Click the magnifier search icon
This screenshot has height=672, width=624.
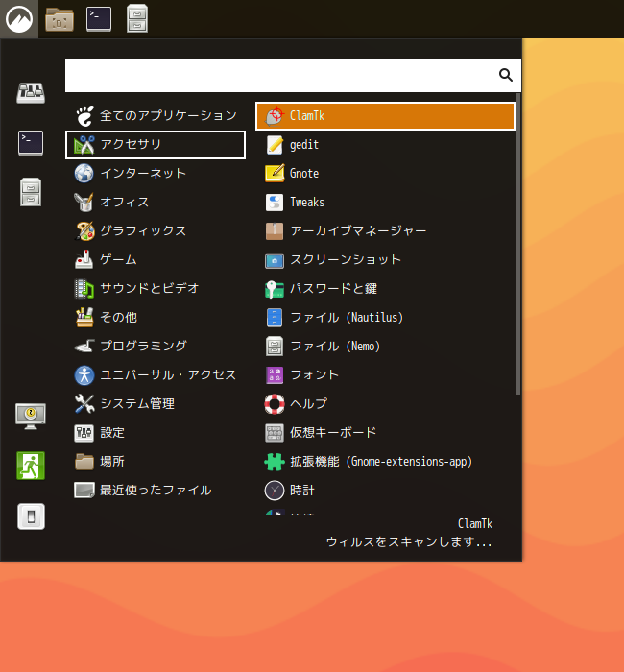[x=506, y=75]
